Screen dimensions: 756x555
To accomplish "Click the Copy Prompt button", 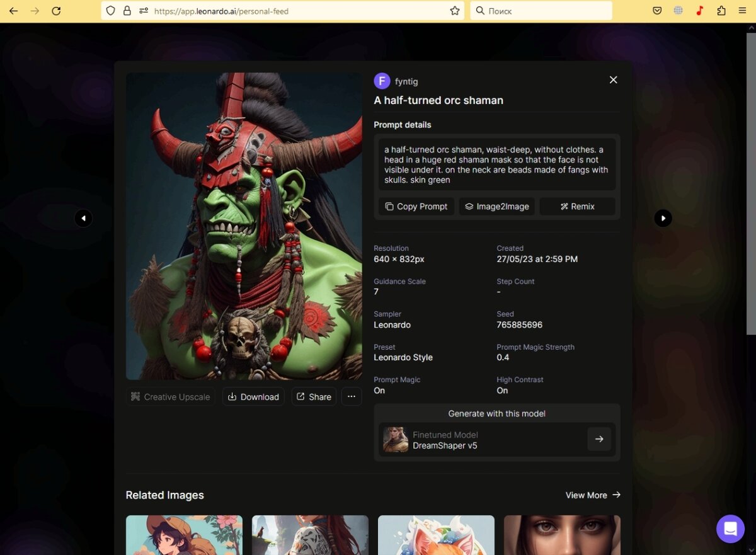I will tap(416, 206).
